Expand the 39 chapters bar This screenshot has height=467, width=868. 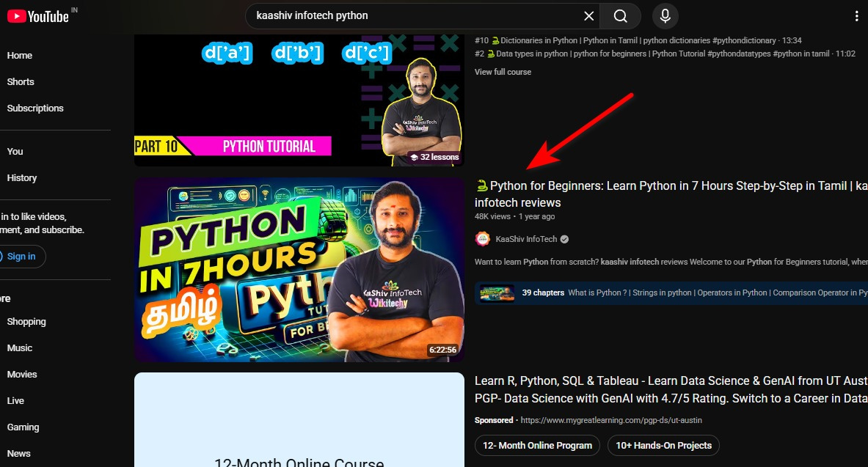[671, 293]
